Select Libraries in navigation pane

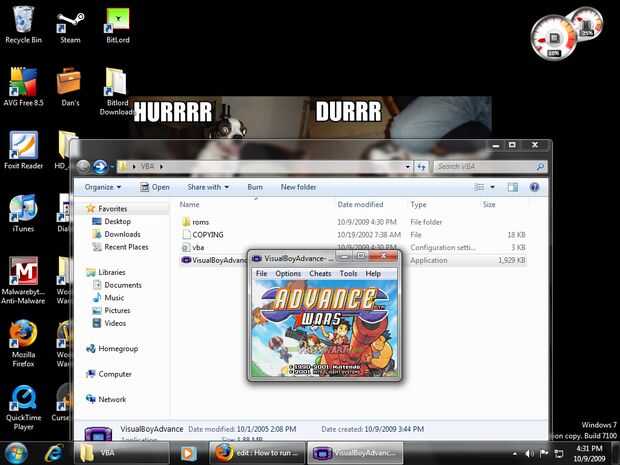[x=112, y=272]
